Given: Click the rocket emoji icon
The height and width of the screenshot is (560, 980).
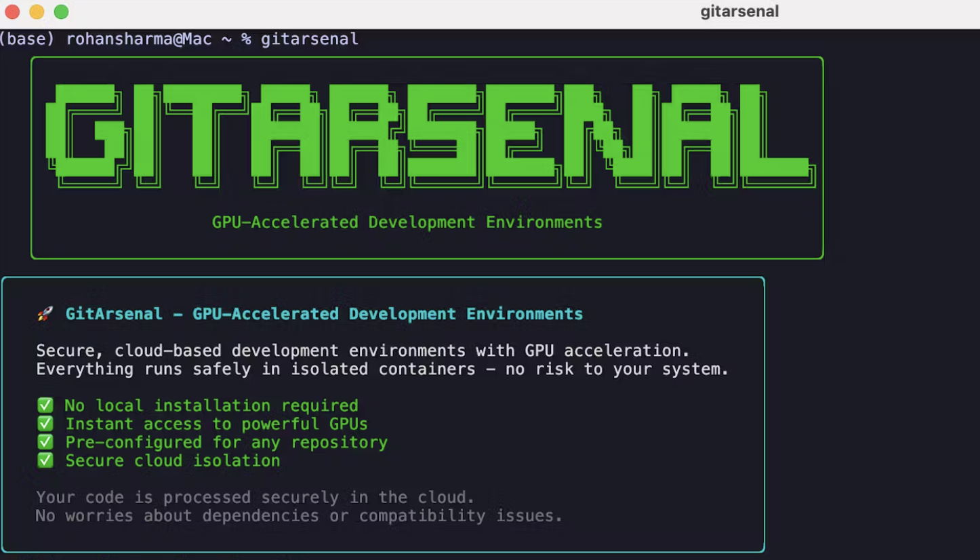Looking at the screenshot, I should tap(45, 314).
